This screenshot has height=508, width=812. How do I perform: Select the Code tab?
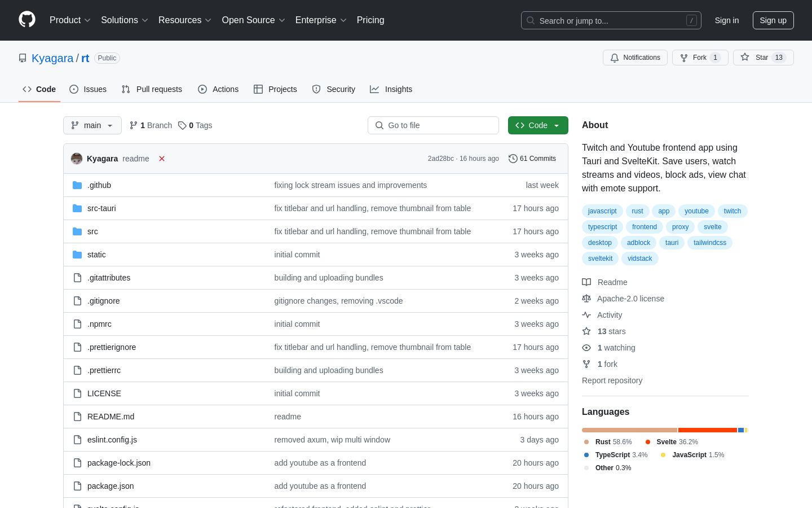[39, 89]
